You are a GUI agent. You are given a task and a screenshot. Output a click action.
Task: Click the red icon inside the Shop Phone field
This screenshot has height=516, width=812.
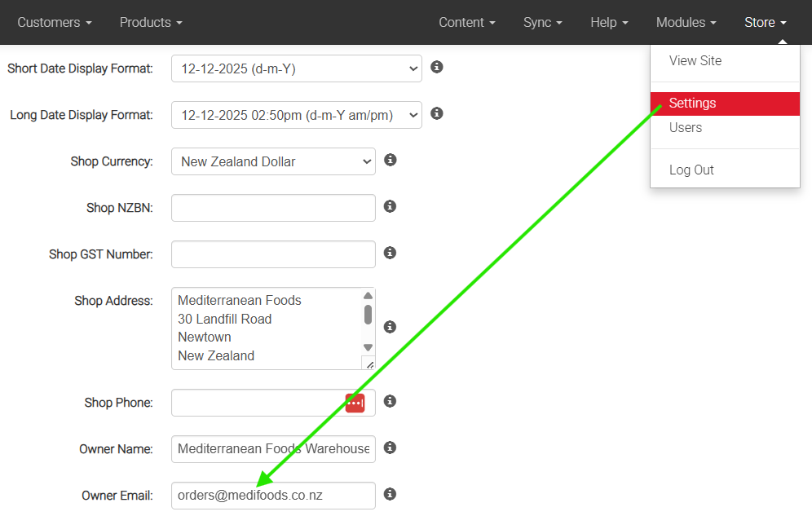coord(355,402)
